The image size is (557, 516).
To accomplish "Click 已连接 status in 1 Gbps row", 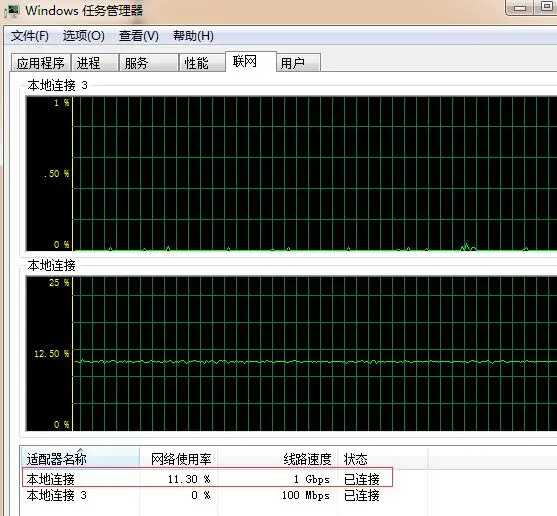I will tap(362, 479).
